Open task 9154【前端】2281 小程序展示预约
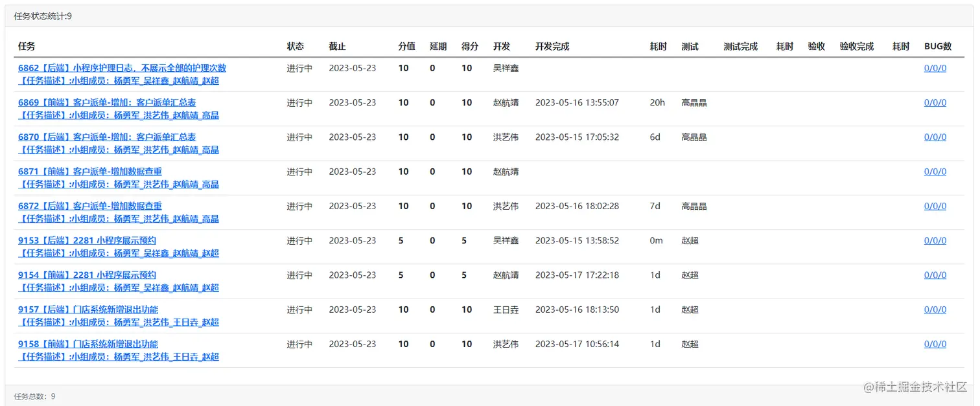This screenshot has height=406, width=980. pyautogui.click(x=87, y=275)
